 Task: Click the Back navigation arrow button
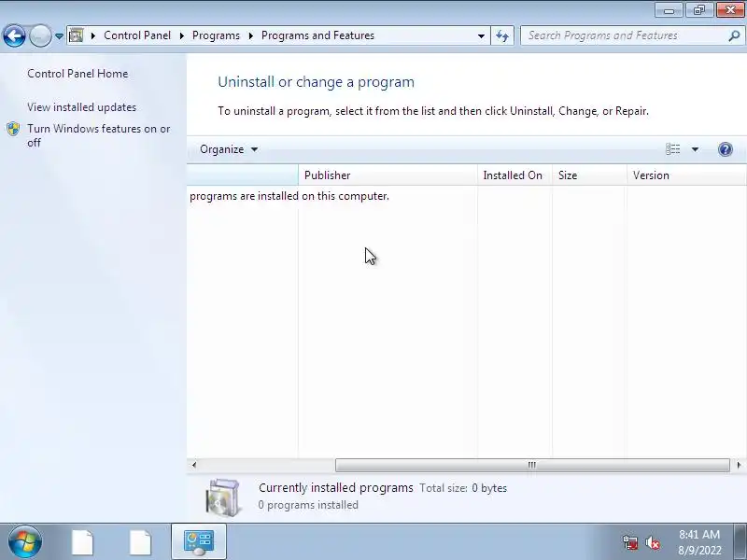coord(14,35)
